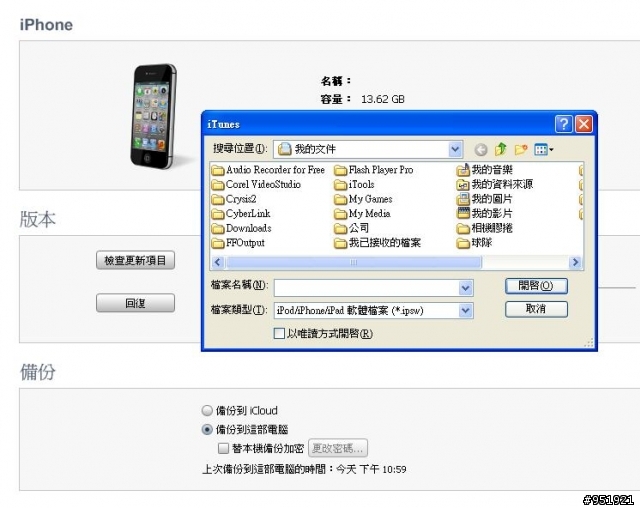Select the My Games folder
Screen dimensions: 640x508
click(363, 199)
